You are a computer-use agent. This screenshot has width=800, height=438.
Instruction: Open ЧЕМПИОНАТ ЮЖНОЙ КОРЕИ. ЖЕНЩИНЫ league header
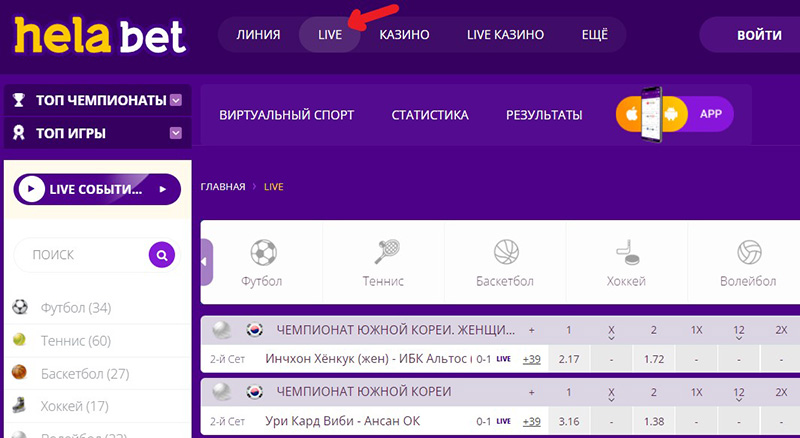[x=395, y=330]
